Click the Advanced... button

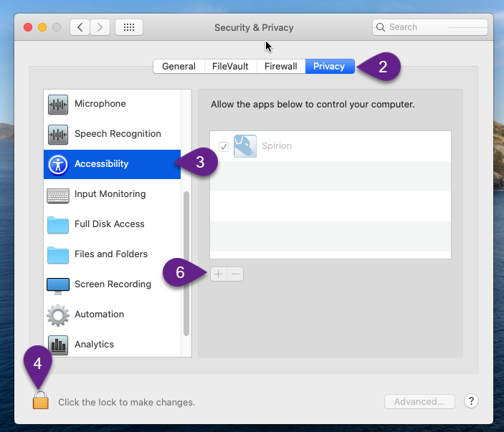tap(419, 401)
